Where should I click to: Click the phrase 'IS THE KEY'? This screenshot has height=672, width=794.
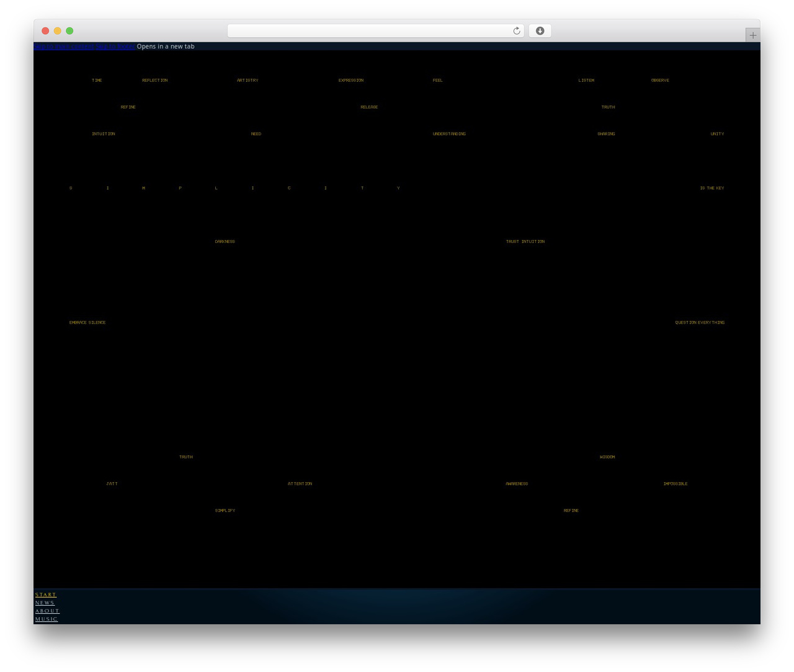point(712,188)
